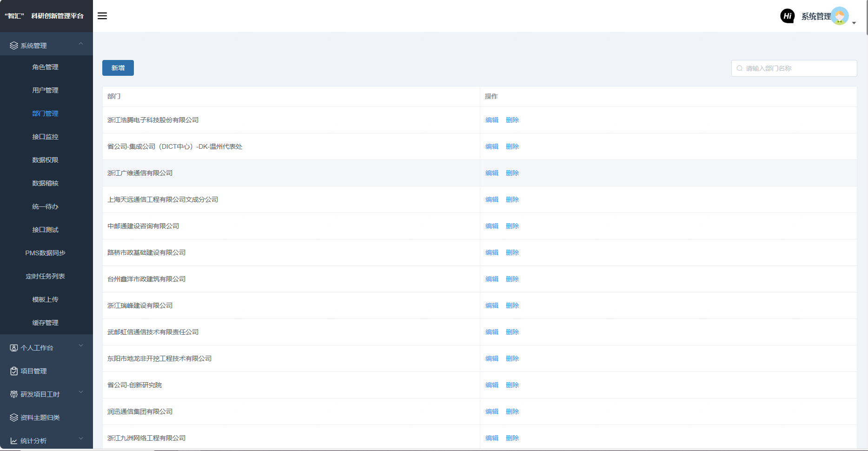
Task: Click the user avatar picture
Action: [x=840, y=16]
